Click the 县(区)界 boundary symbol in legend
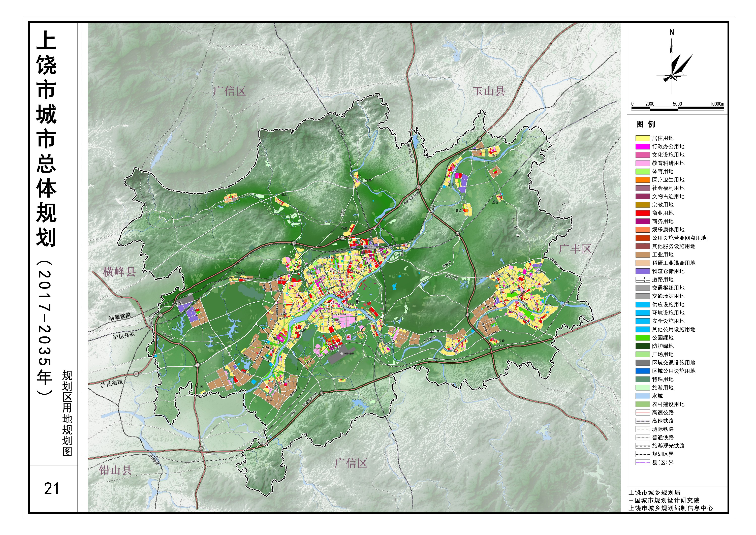The image size is (756, 535). tap(642, 462)
